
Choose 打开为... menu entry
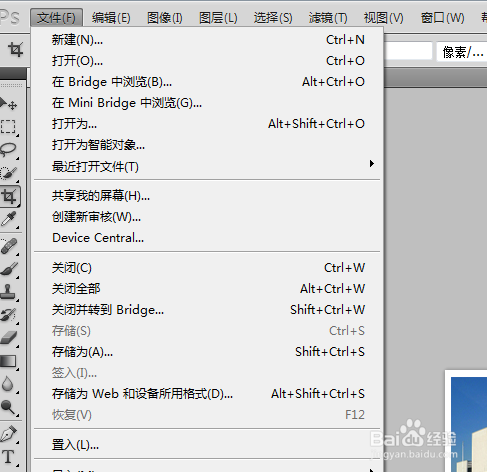(208, 124)
